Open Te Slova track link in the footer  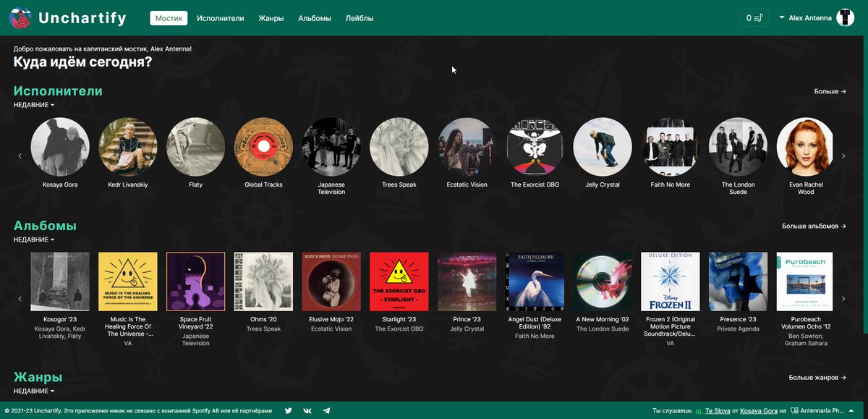point(718,411)
